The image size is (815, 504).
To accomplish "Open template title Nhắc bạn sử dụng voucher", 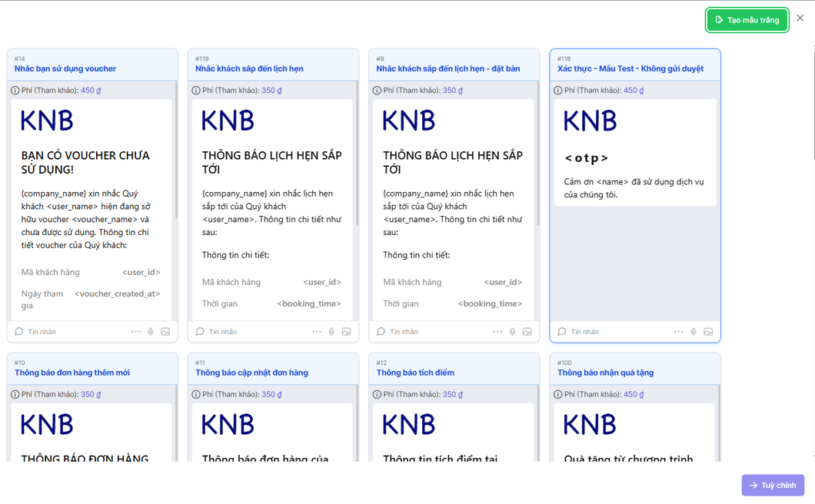I will click(x=65, y=68).
